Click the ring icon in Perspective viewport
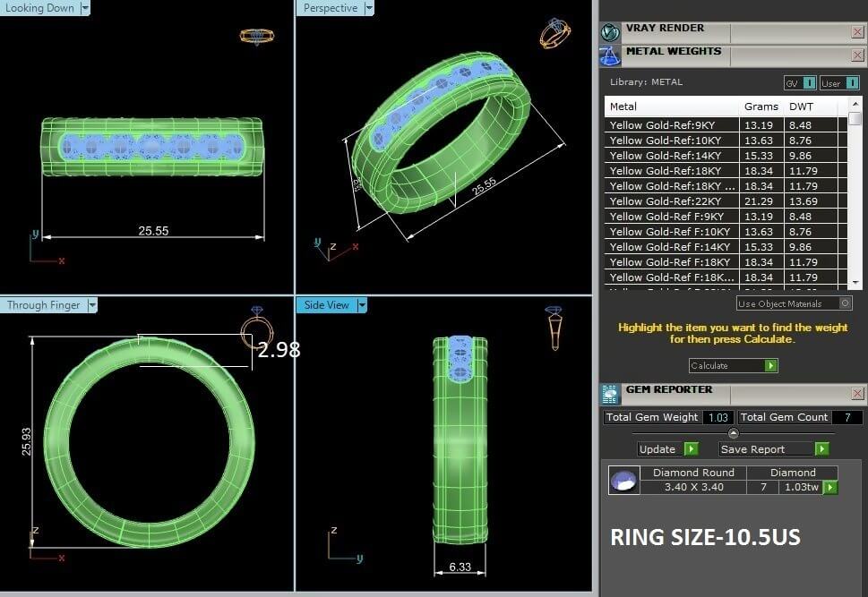Viewport: 868px width, 597px height. tap(554, 33)
